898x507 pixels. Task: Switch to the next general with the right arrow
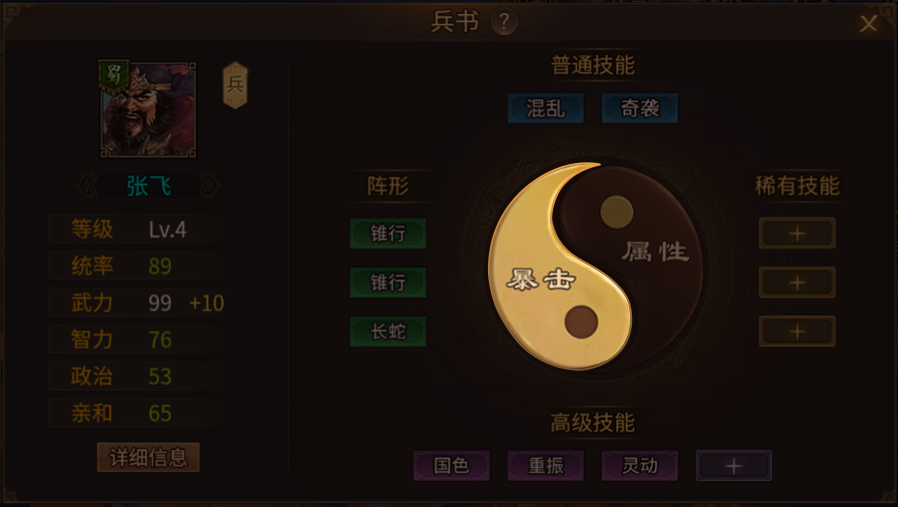(210, 186)
